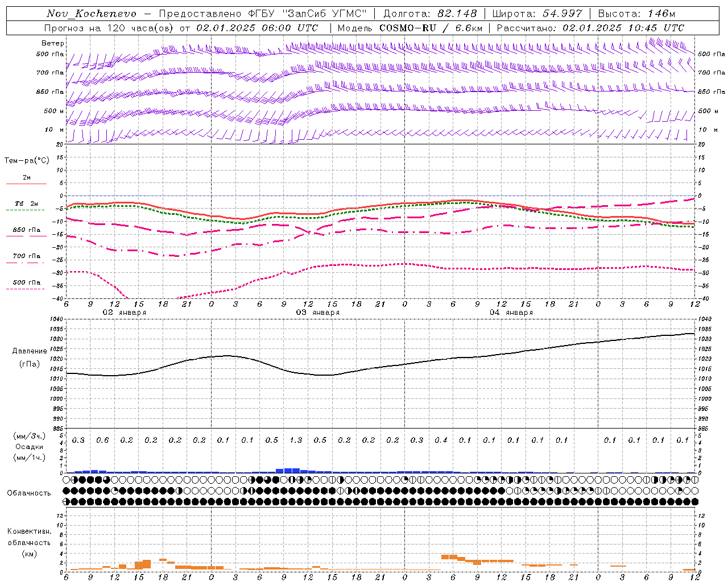Click the Тем-ра(°C) panel label
Viewport: 728px width, 582px height.
27,161
